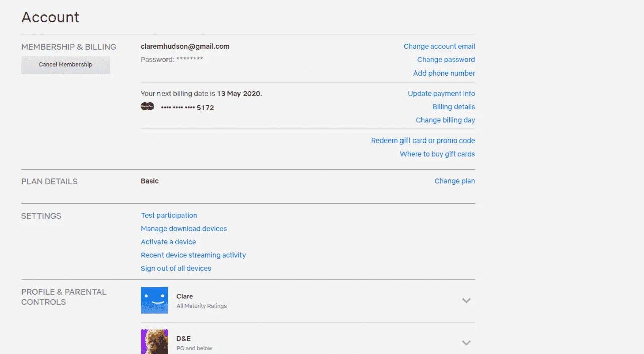The height and width of the screenshot is (354, 644).
Task: Click the MEMBERSHIP & BILLING heading
Action: click(x=68, y=47)
